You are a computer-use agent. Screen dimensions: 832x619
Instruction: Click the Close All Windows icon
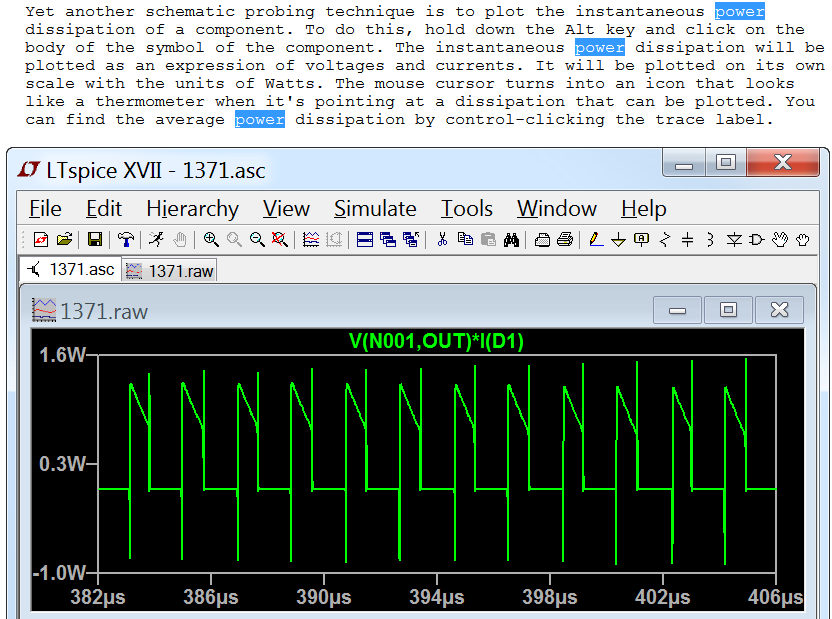pyautogui.click(x=411, y=240)
